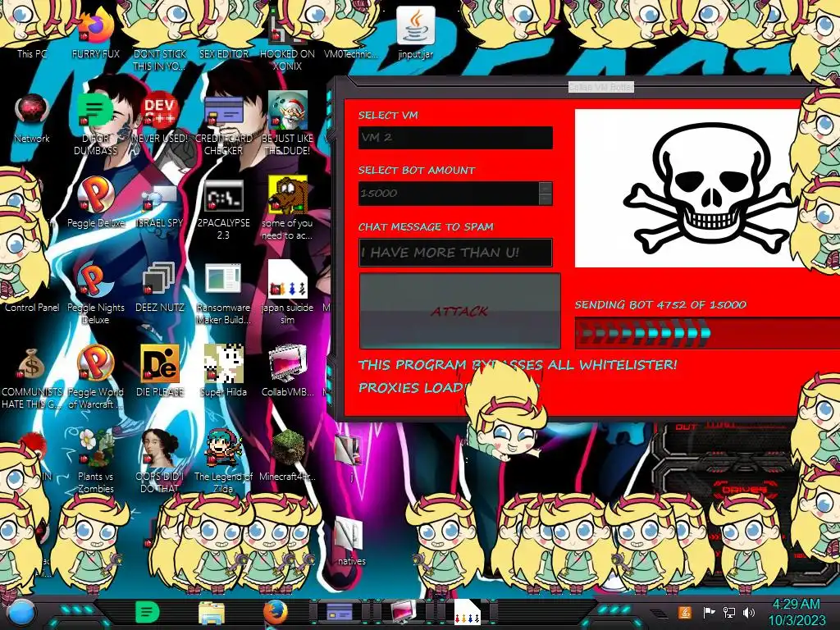The height and width of the screenshot is (630, 840).
Task: Open the Control Panel desktop label
Action: [x=32, y=308]
